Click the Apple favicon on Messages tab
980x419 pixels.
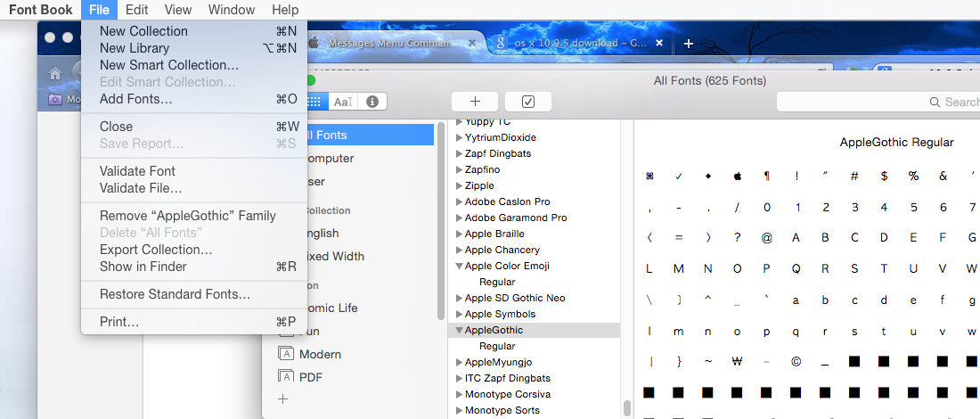pos(314,43)
